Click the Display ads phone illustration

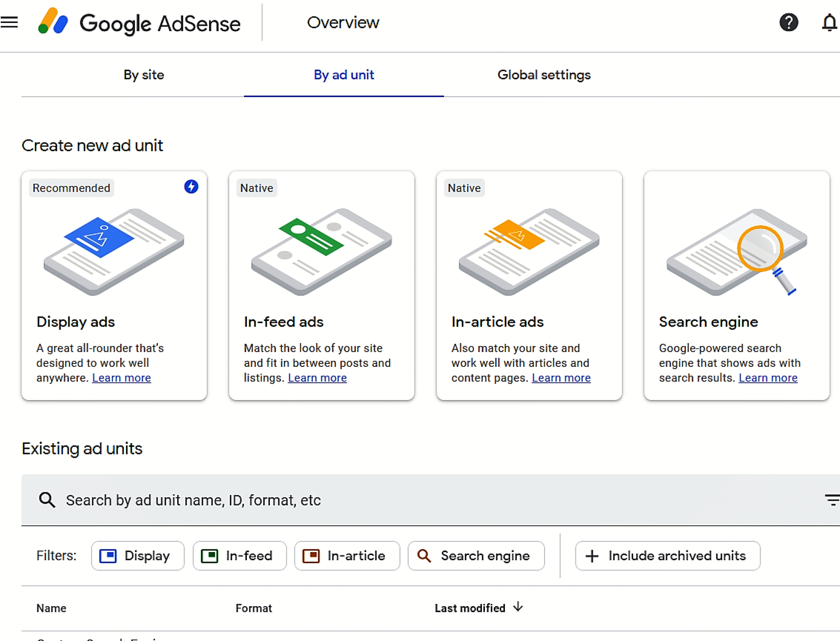coord(114,251)
